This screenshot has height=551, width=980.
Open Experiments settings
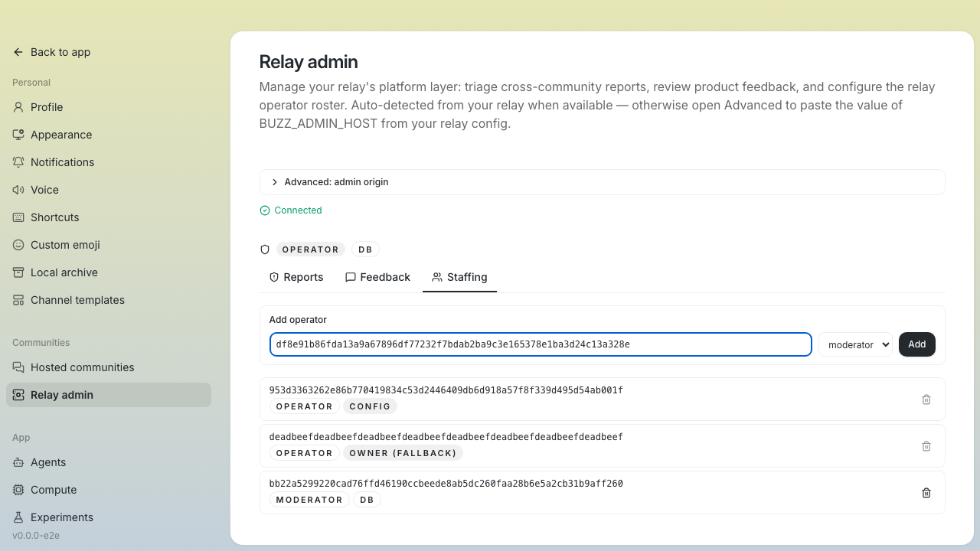click(x=109, y=517)
